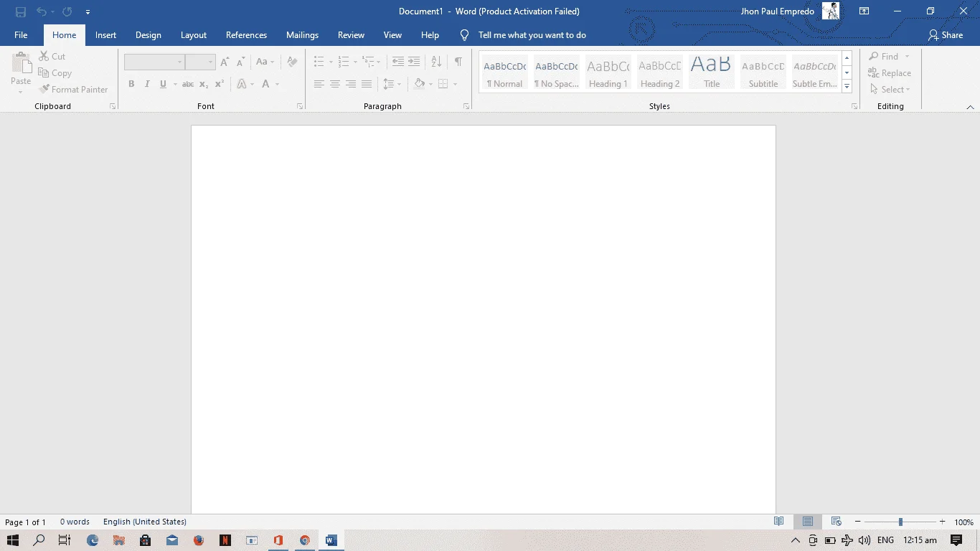Open the font size dropdown

(210, 62)
